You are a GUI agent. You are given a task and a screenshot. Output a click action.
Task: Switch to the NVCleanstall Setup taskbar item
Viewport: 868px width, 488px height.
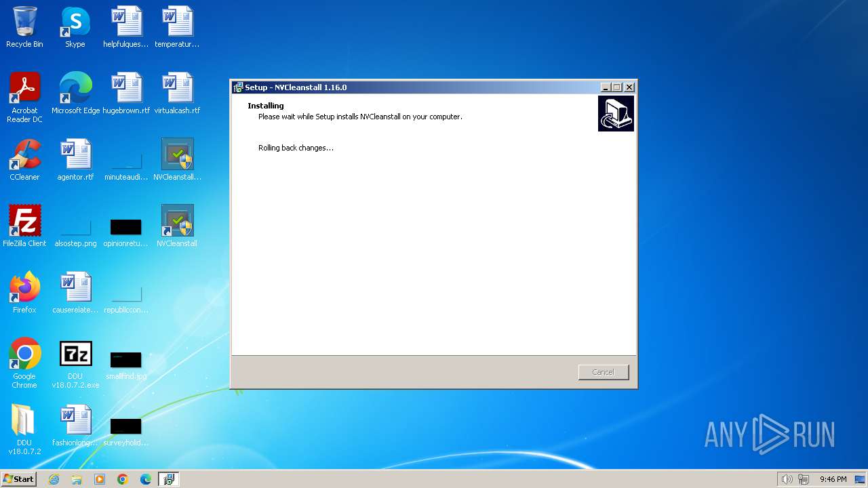point(169,479)
